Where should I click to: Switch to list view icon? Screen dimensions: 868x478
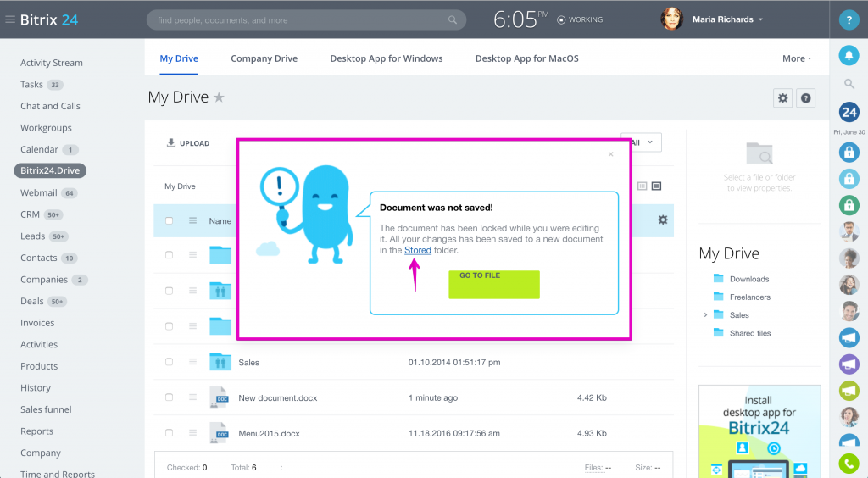click(x=657, y=186)
